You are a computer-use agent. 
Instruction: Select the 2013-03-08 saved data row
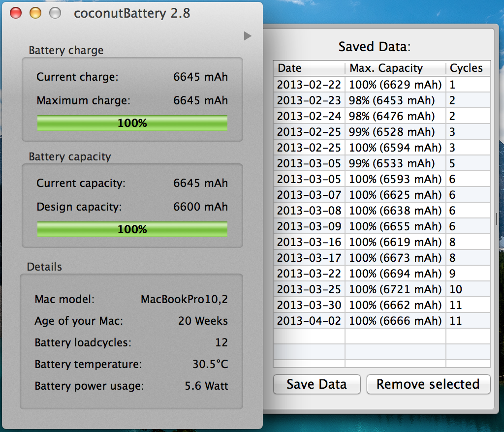[382, 211]
